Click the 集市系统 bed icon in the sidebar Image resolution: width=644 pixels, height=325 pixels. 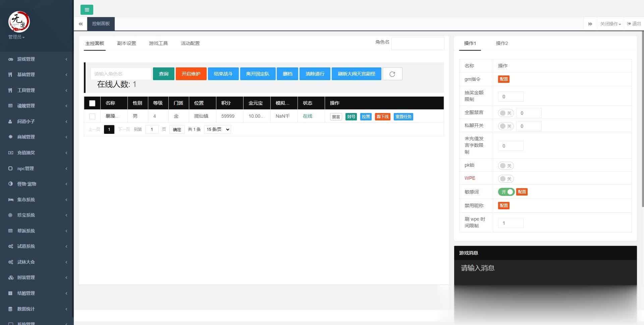pos(11,200)
